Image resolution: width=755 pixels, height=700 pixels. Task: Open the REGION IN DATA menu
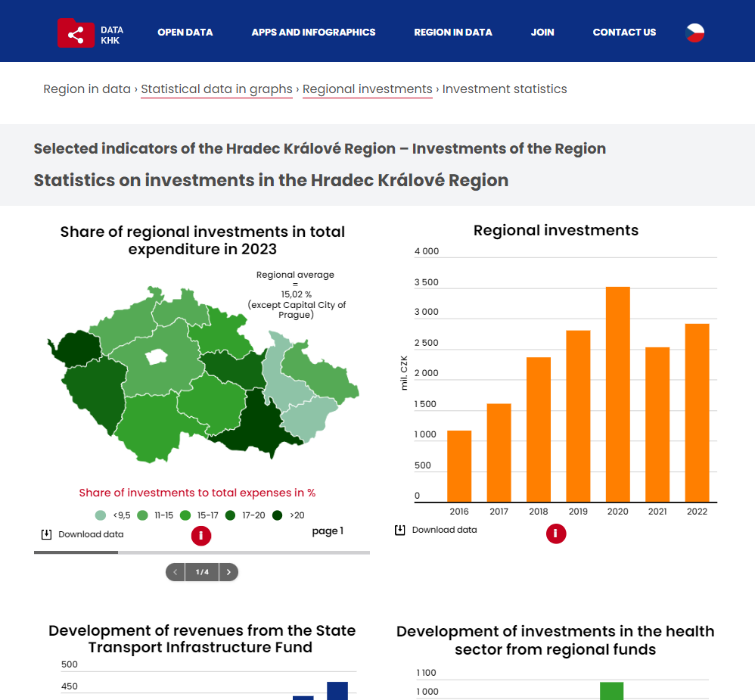pyautogui.click(x=453, y=33)
